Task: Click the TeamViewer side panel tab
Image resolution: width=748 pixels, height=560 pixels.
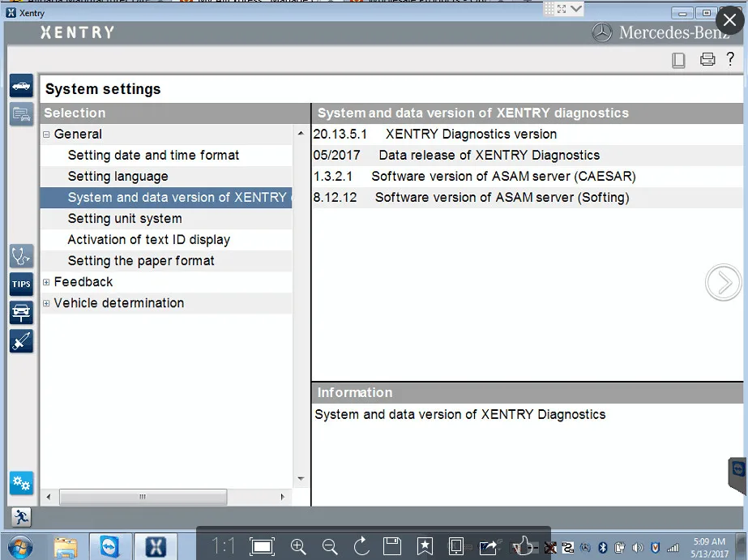Action: pos(737,476)
